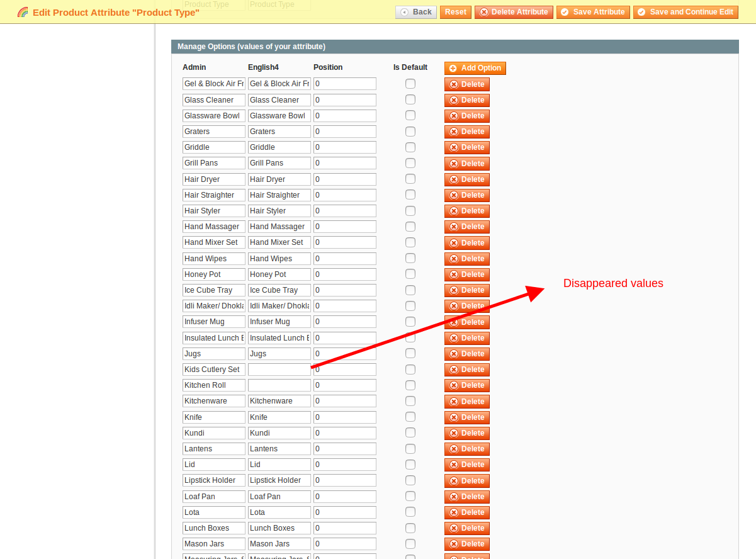Delete the Glass Cleaner option
This screenshot has width=756, height=559.
pos(466,100)
